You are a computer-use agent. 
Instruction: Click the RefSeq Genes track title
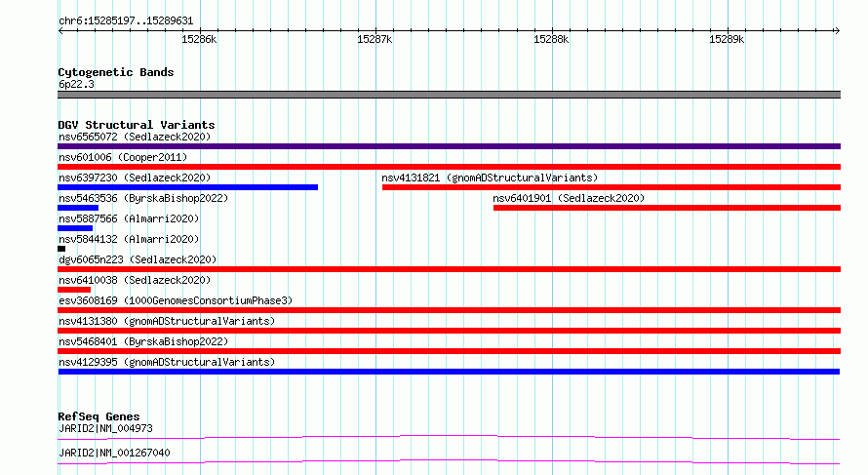99,416
